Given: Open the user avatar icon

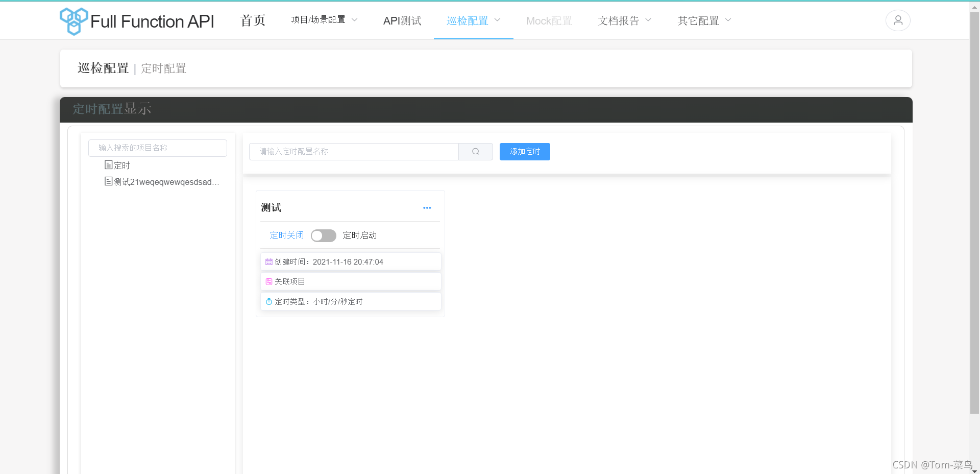Looking at the screenshot, I should [898, 20].
